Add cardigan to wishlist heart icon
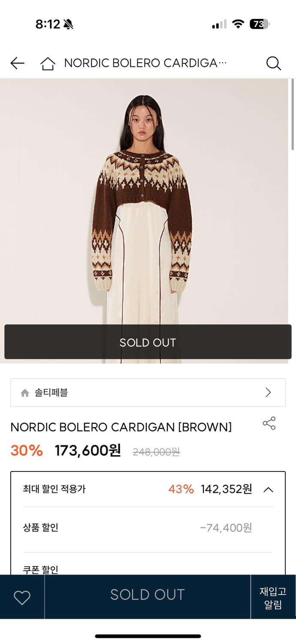 pos(22,597)
